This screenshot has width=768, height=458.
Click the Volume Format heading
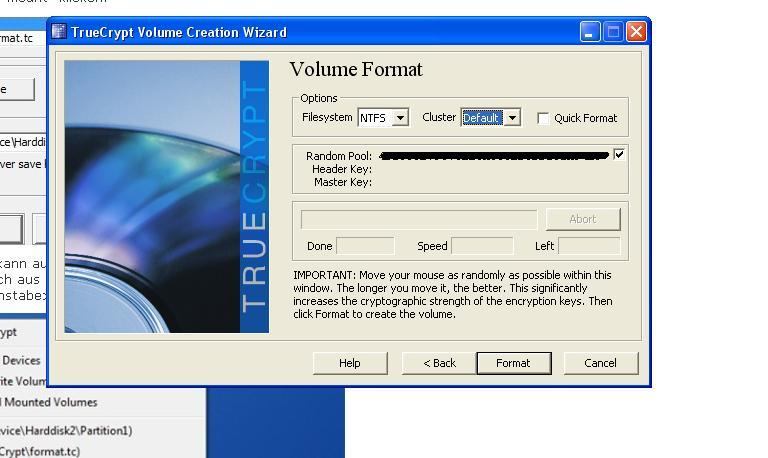pos(356,69)
